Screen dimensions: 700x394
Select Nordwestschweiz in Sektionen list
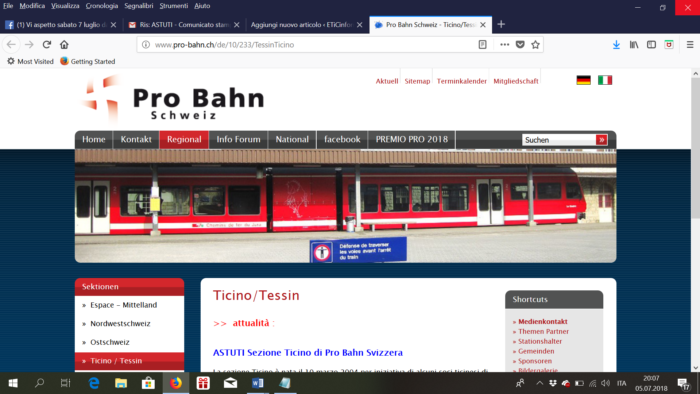point(120,323)
